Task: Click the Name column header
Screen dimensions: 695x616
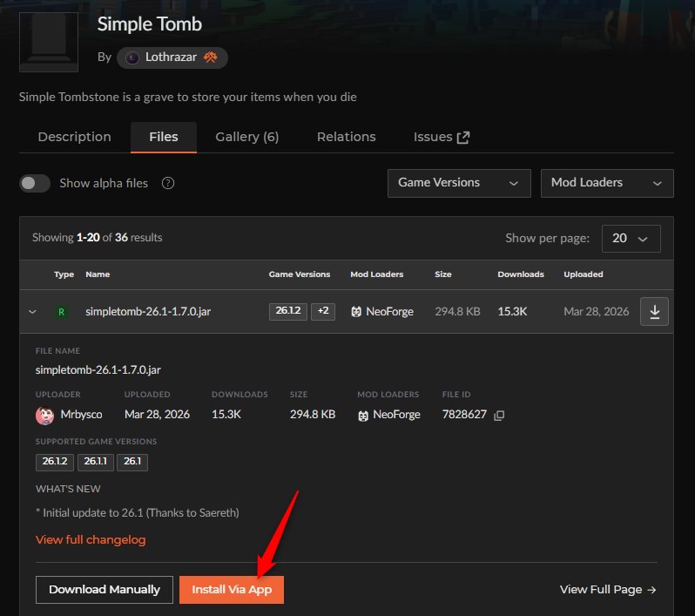Action: click(x=98, y=274)
